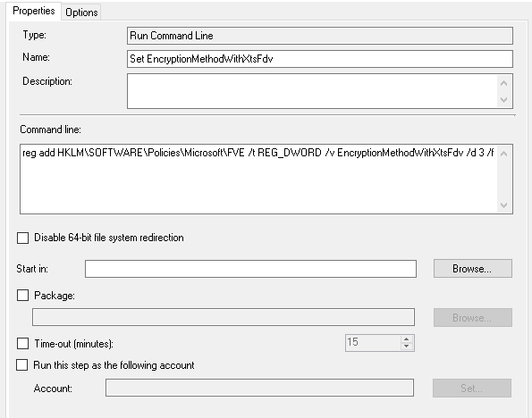The width and height of the screenshot is (532, 418).
Task: Tick Run this step as the following account
Action: tap(22, 365)
